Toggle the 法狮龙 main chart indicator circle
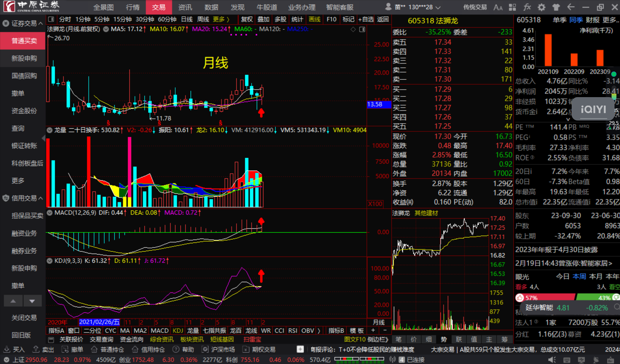Image resolution: width=620 pixels, height=364 pixels. coord(106,29)
